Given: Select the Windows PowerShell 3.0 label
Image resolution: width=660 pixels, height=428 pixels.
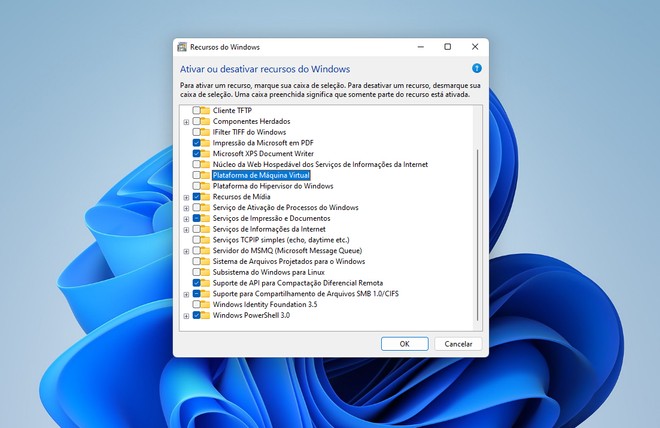Looking at the screenshot, I should click(251, 315).
